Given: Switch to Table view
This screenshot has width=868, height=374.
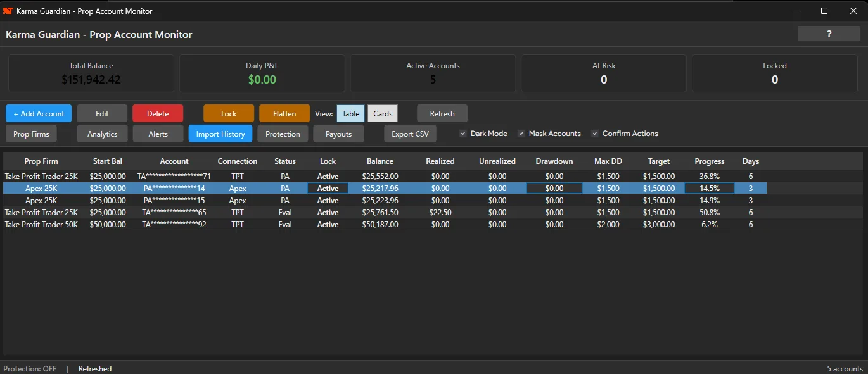Looking at the screenshot, I should tap(350, 114).
